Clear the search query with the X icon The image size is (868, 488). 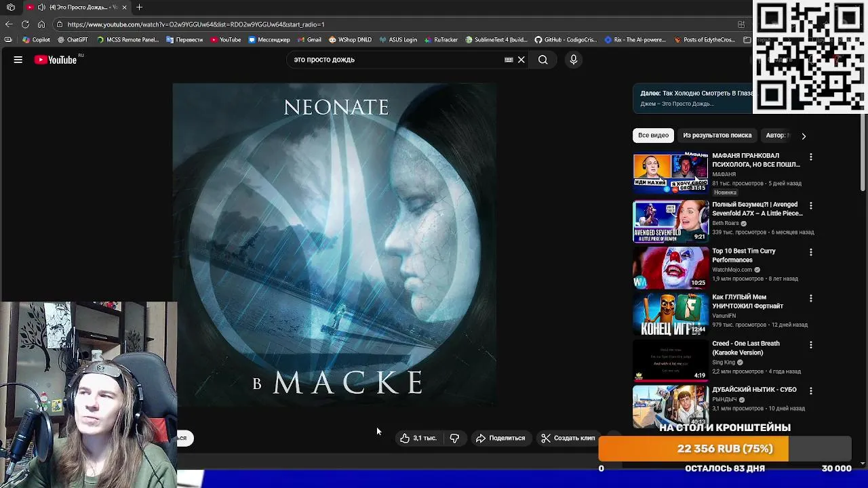pyautogui.click(x=521, y=60)
